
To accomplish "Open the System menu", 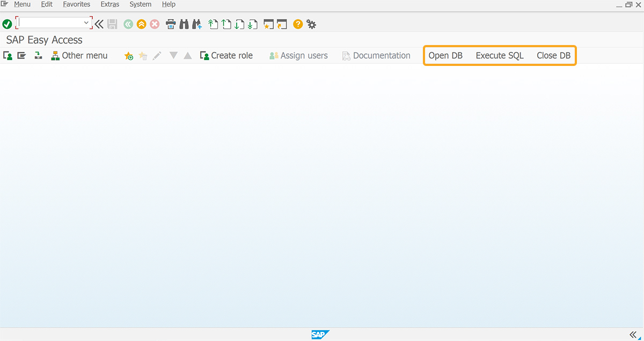I will [x=141, y=4].
